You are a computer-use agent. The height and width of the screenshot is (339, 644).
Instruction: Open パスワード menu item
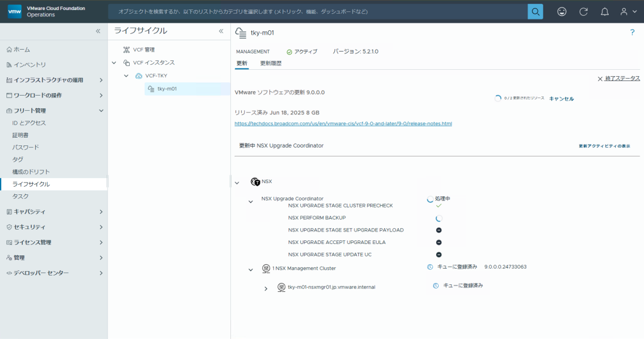(x=25, y=147)
